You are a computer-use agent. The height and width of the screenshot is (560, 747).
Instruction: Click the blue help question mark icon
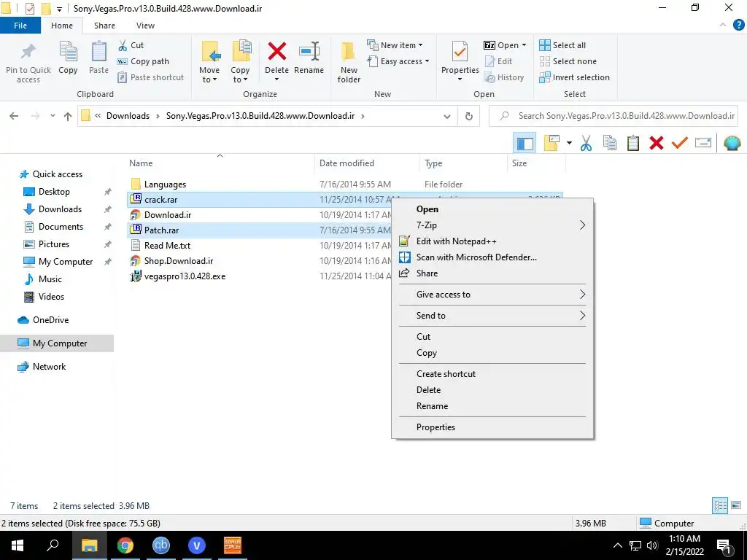(x=738, y=26)
